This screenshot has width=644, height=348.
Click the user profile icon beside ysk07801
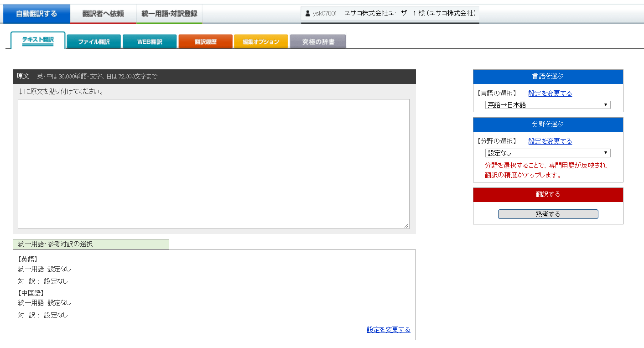[307, 14]
